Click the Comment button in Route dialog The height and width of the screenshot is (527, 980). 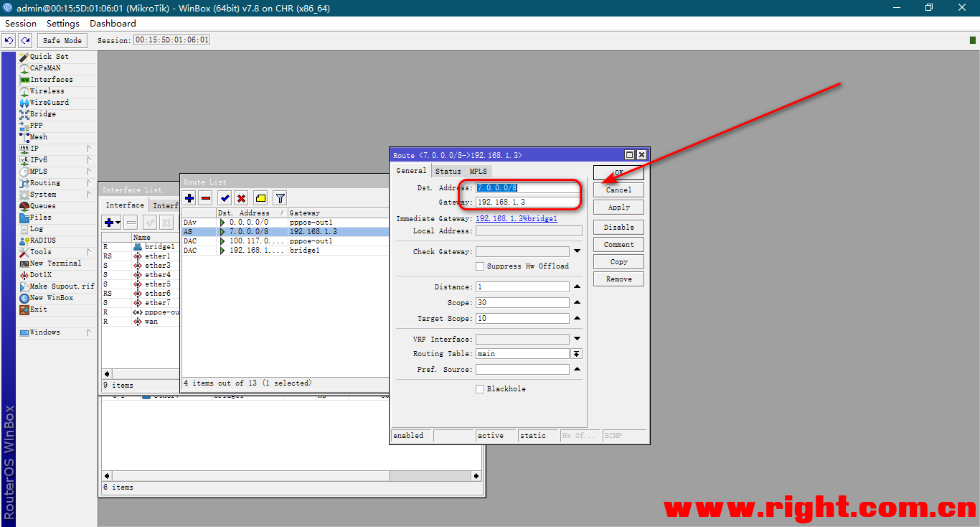(618, 245)
